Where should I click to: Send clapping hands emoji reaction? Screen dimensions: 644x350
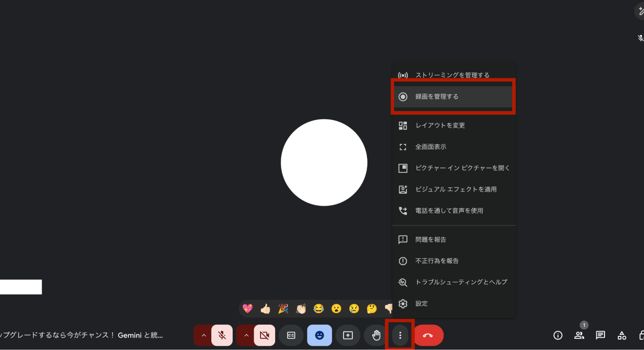(301, 309)
